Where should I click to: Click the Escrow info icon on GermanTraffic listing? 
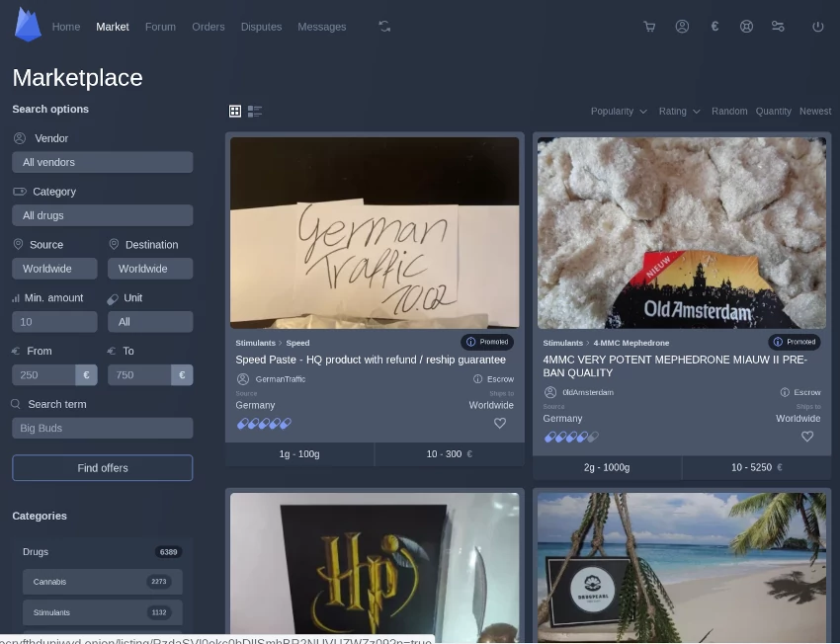click(478, 379)
